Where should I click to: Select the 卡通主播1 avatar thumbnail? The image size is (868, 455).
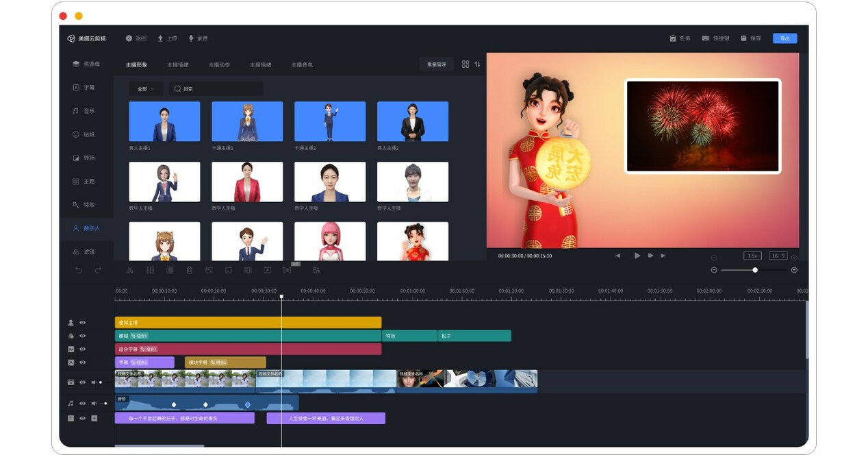247,121
